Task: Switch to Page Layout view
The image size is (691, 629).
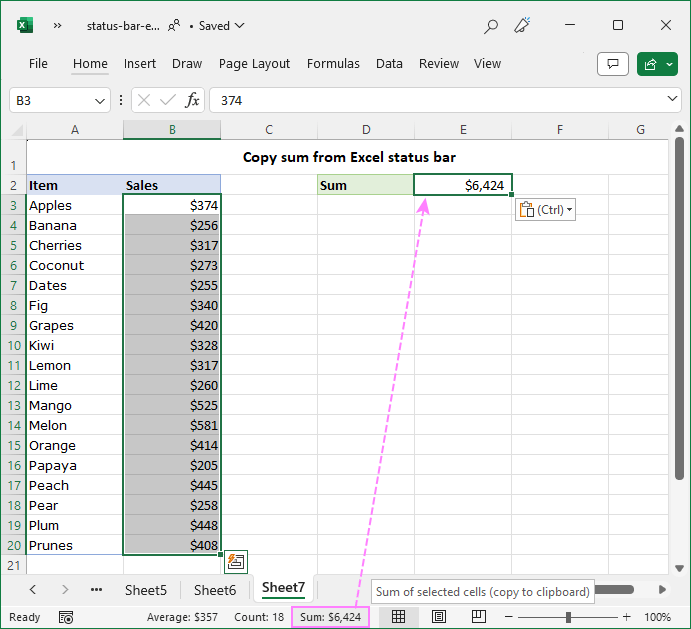Action: (x=439, y=617)
